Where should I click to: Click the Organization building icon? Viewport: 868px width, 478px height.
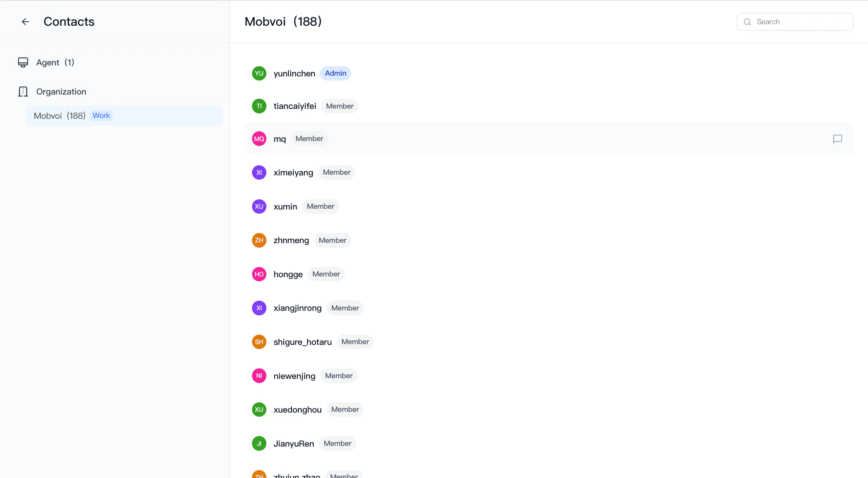click(23, 92)
